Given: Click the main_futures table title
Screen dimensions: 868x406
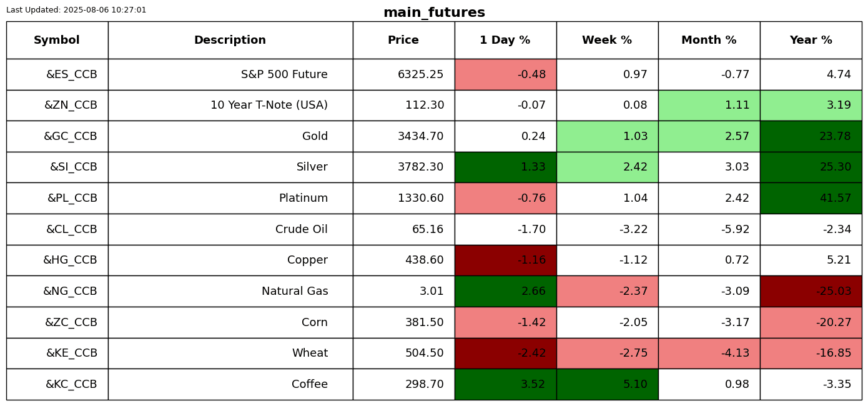Looking at the screenshot, I should pyautogui.click(x=434, y=13).
